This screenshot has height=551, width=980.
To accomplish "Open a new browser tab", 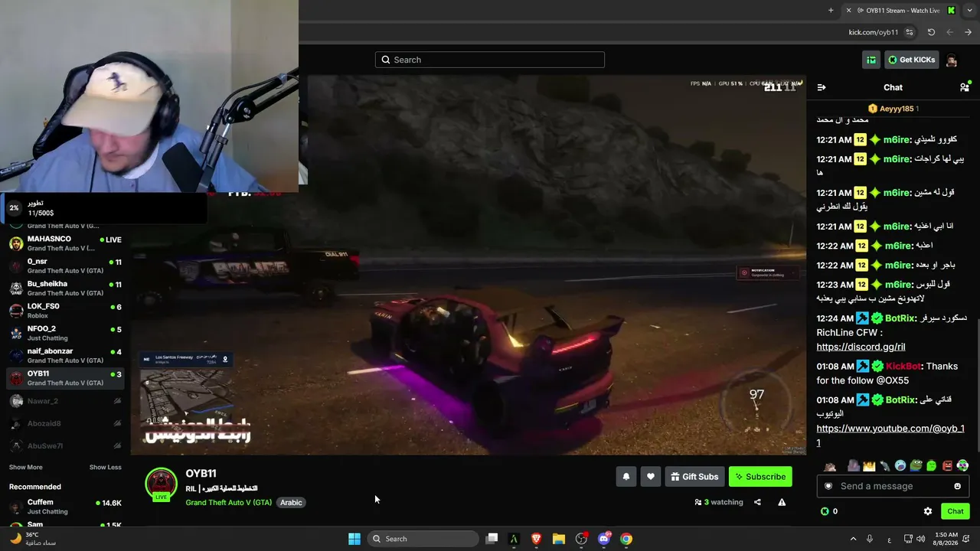I will point(831,10).
